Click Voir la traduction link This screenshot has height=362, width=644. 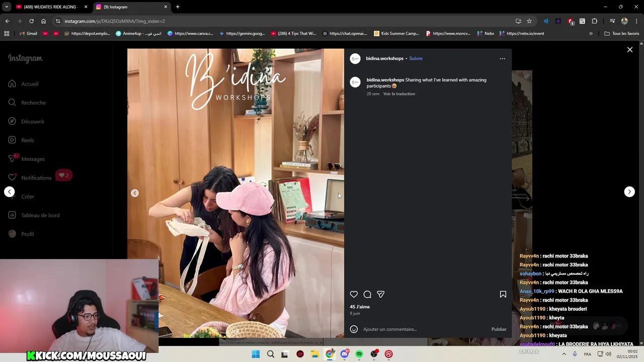(399, 94)
